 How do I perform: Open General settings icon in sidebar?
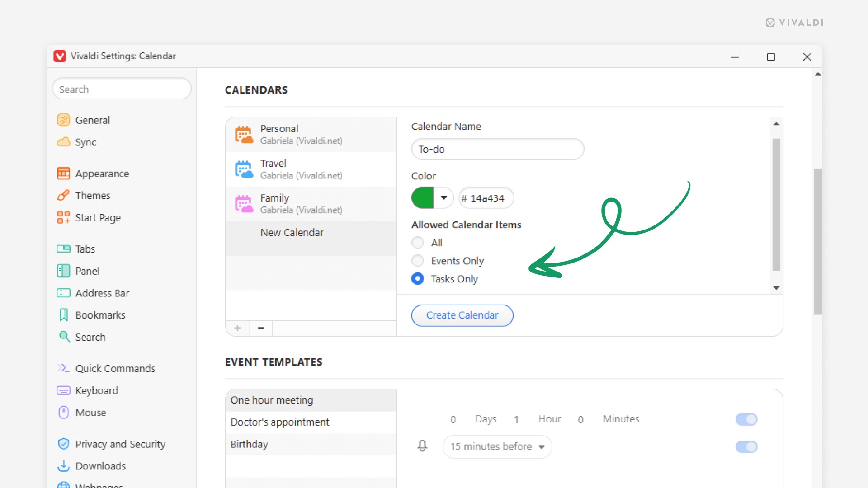[64, 120]
